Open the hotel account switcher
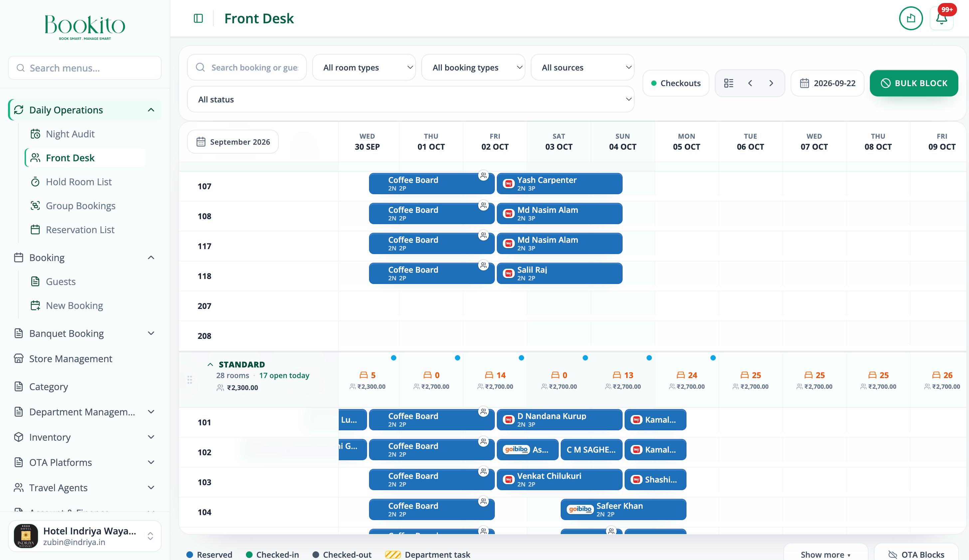This screenshot has height=560, width=969. point(85,536)
